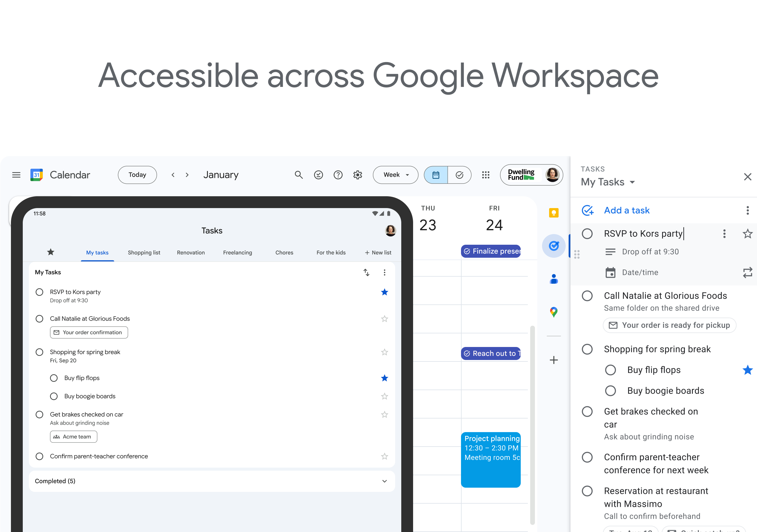
Task: Mark Call Natalie at Glorious Foods complete
Action: (587, 296)
